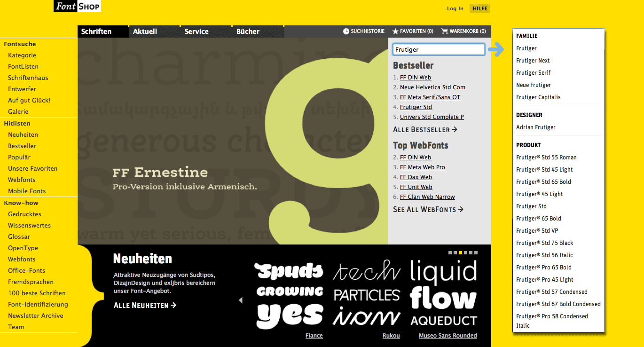Image resolution: width=644 pixels, height=347 pixels.
Task: Click the Populär sidebar link
Action: (x=19, y=158)
